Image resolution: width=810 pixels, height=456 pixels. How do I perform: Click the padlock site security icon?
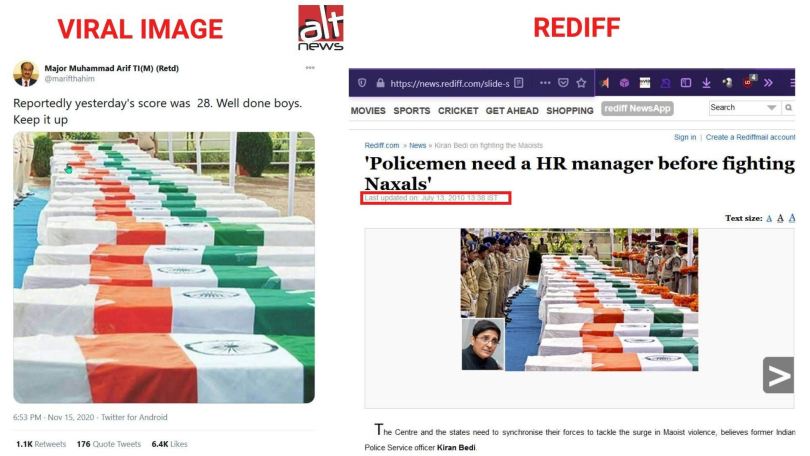pyautogui.click(x=380, y=83)
